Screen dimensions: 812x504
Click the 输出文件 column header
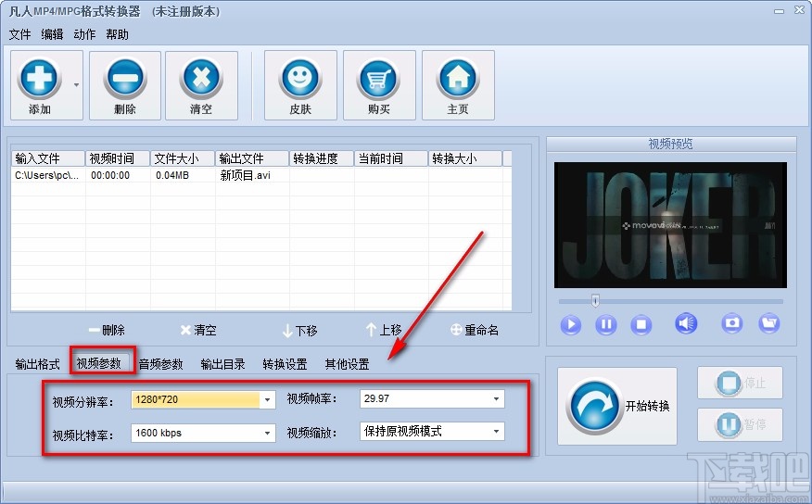[252, 158]
